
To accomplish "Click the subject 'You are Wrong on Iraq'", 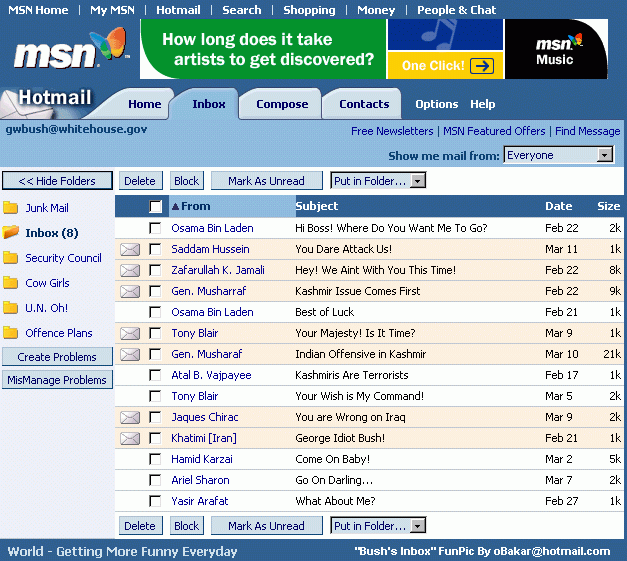I will (x=350, y=417).
